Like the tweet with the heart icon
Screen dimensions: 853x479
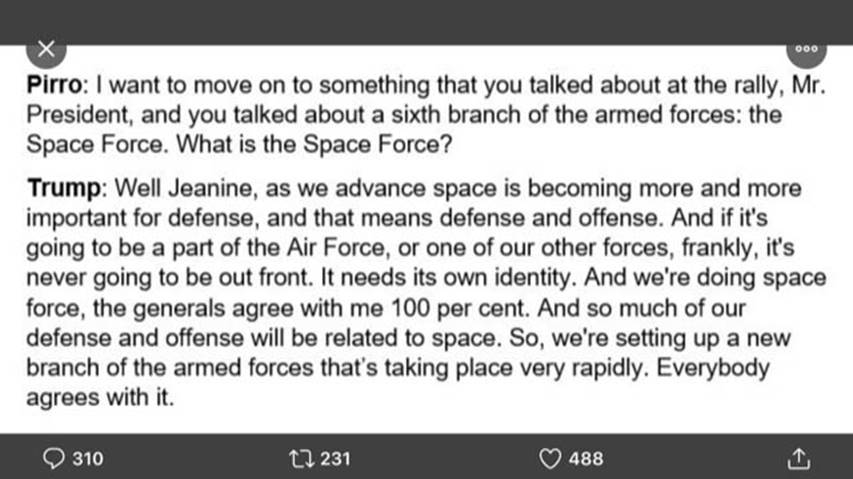549,459
